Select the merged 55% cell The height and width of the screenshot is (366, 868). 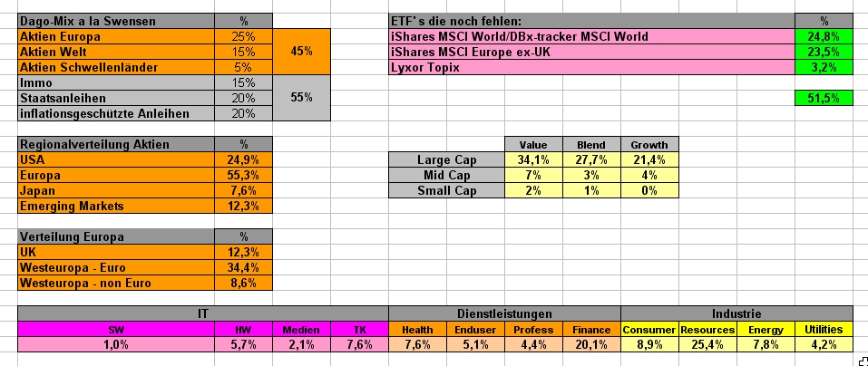[302, 98]
